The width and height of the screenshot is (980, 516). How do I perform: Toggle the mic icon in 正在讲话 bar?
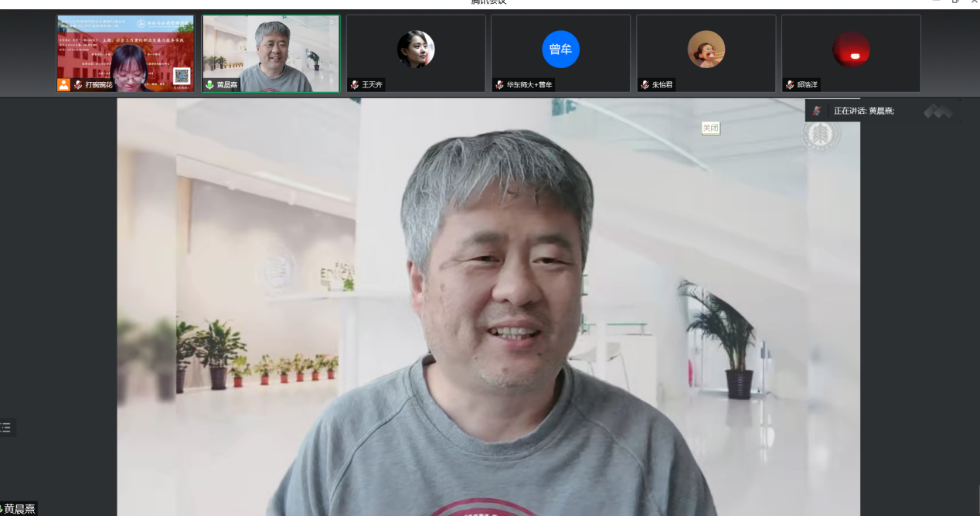point(816,111)
